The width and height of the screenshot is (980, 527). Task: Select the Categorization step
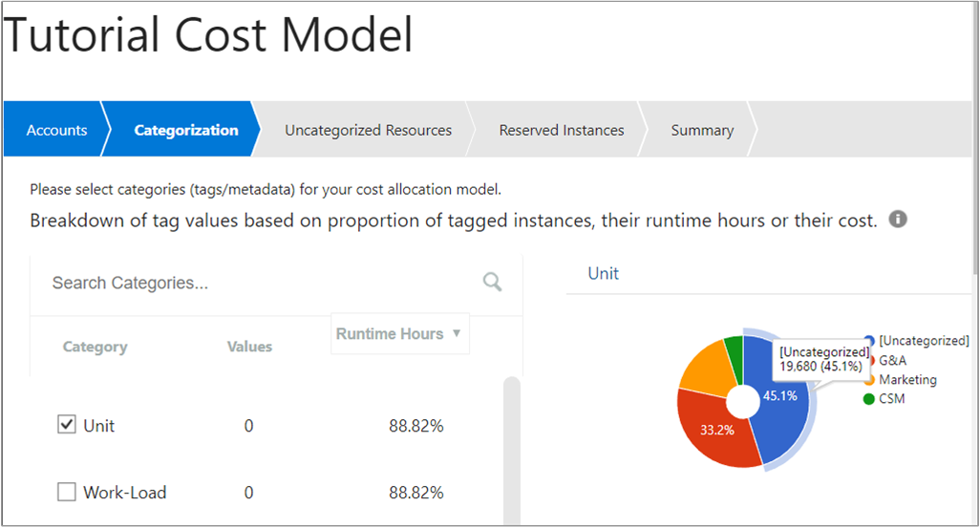tap(185, 130)
